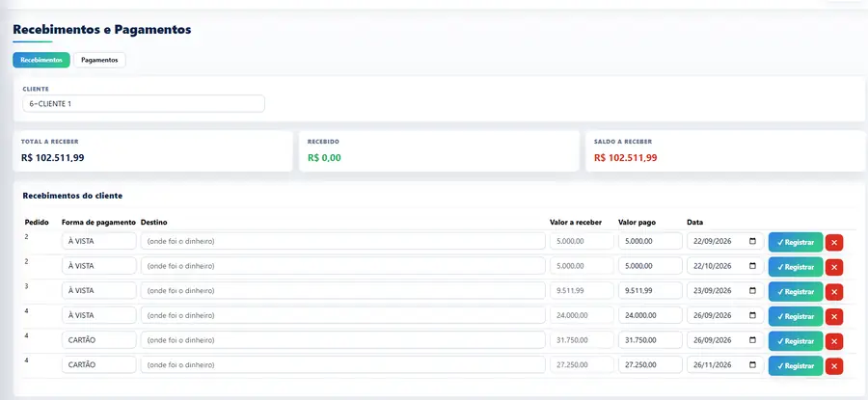This screenshot has height=400, width=868.
Task: Click the Forma de pagamento column header
Action: point(98,223)
